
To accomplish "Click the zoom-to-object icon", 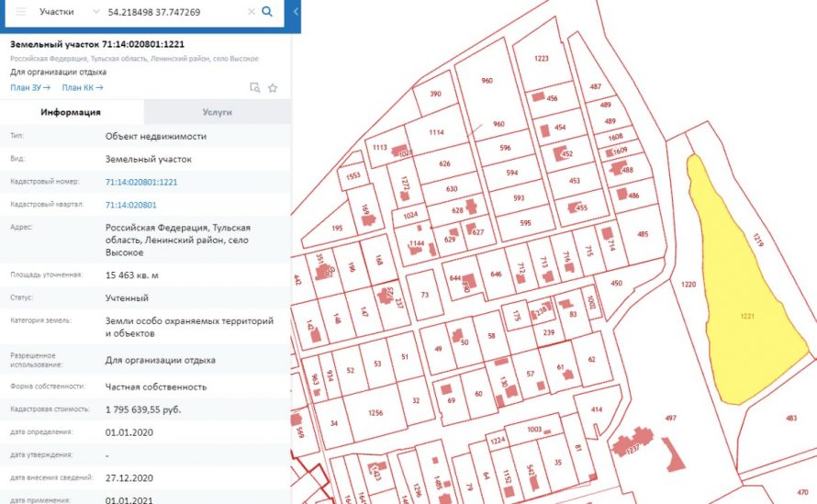I will click(x=255, y=88).
